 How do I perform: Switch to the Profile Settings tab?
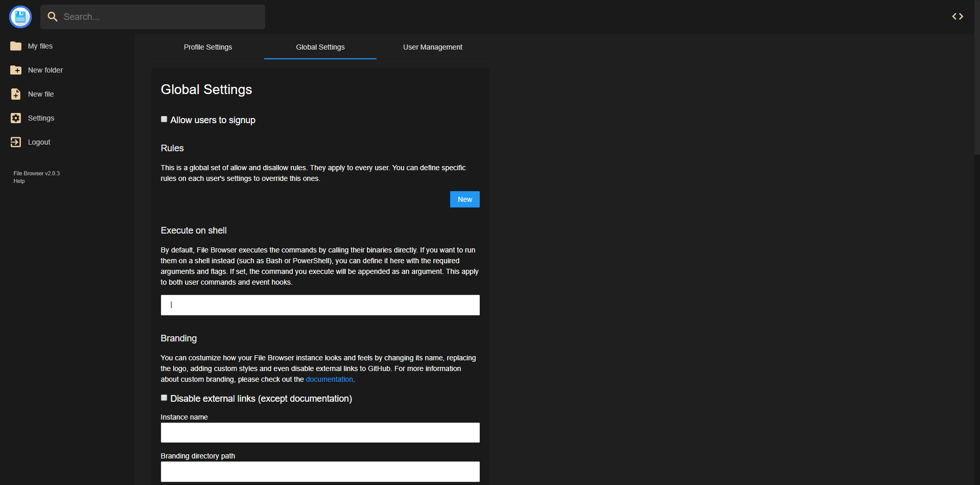tap(208, 47)
